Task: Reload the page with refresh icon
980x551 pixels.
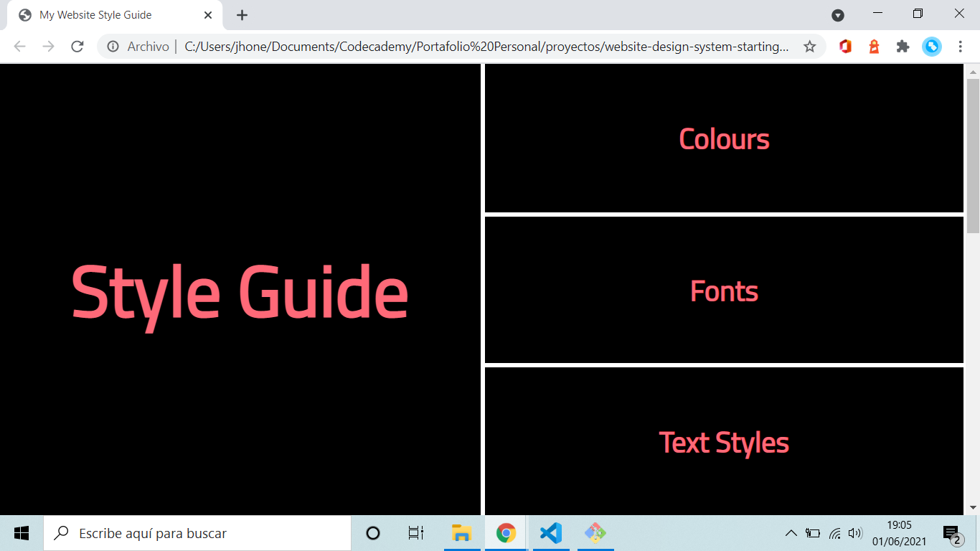Action: point(77,47)
